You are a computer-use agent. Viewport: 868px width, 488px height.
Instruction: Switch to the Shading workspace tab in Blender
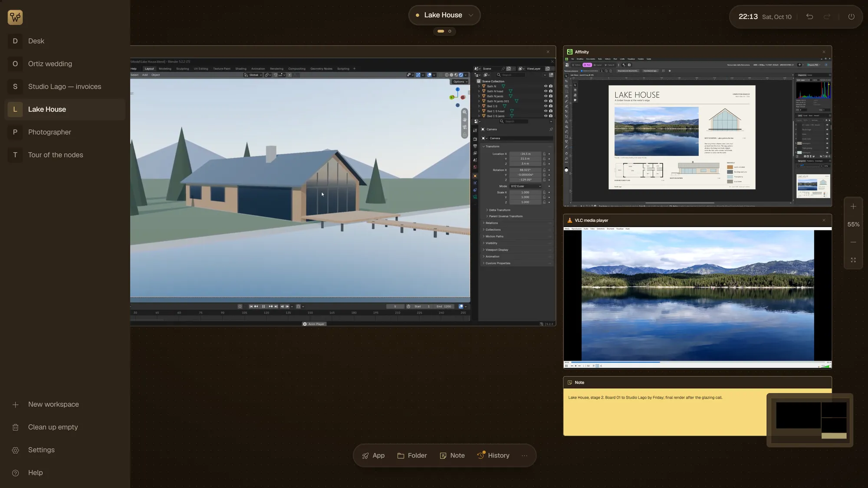pyautogui.click(x=241, y=69)
